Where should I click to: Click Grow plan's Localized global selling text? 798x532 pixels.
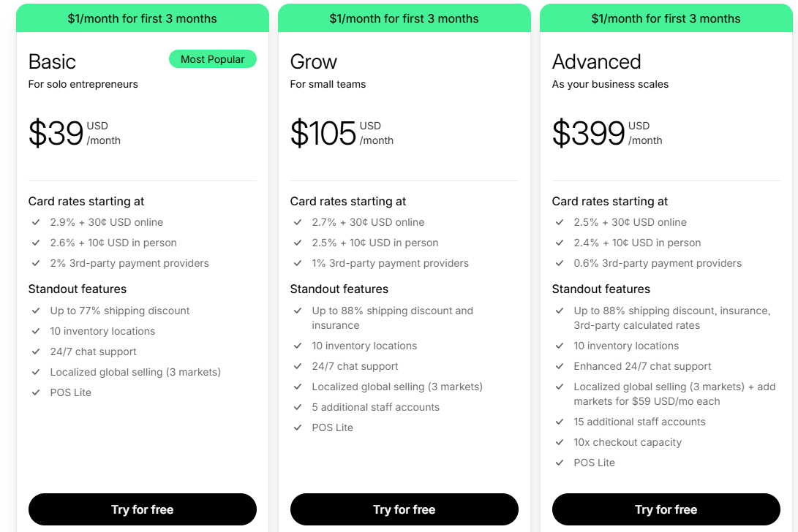(397, 387)
